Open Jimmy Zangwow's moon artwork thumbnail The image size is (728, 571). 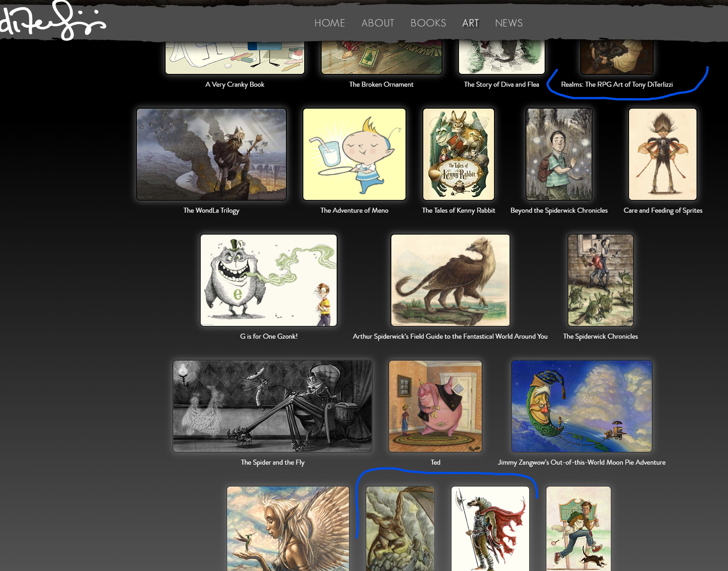click(x=582, y=406)
